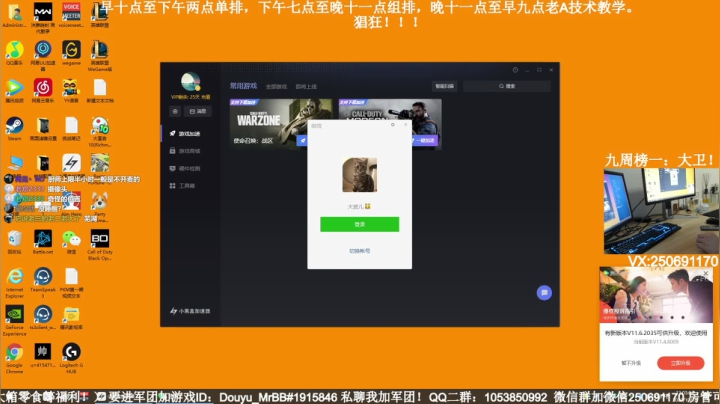The width and height of the screenshot is (720, 404).
Task: Open the Voicemeeter desktop icon
Action: tap(71, 15)
